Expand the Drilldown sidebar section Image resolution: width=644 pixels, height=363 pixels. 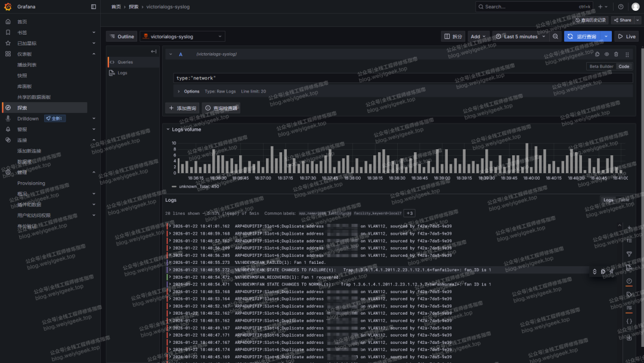[94, 118]
